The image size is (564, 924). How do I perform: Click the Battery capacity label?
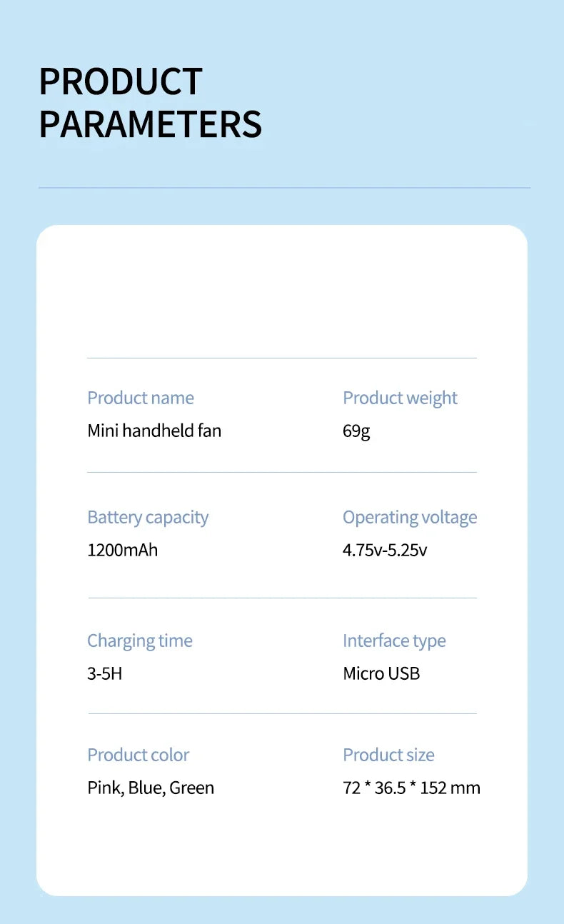tap(148, 517)
